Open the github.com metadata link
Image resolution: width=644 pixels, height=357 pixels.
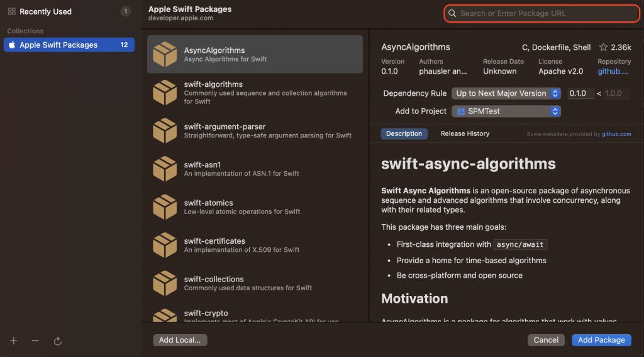616,134
